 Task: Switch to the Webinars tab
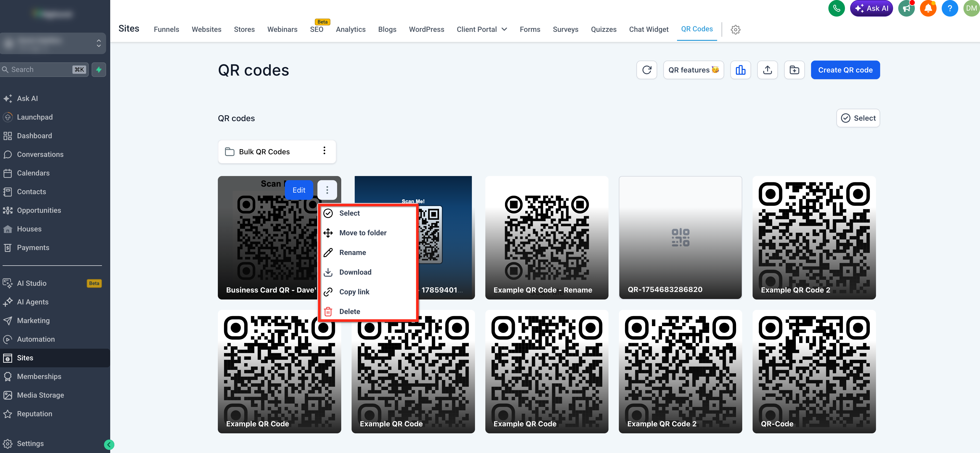click(282, 29)
